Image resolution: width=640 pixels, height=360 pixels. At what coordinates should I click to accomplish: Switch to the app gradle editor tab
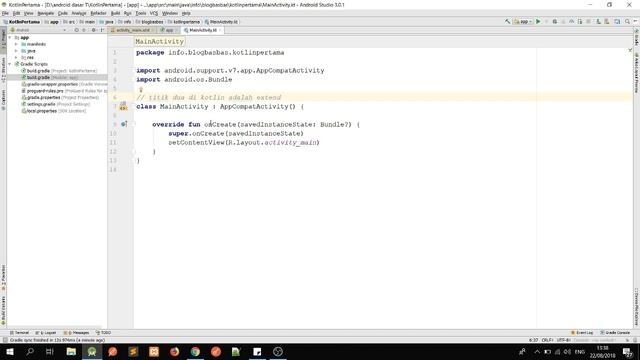(x=169, y=30)
